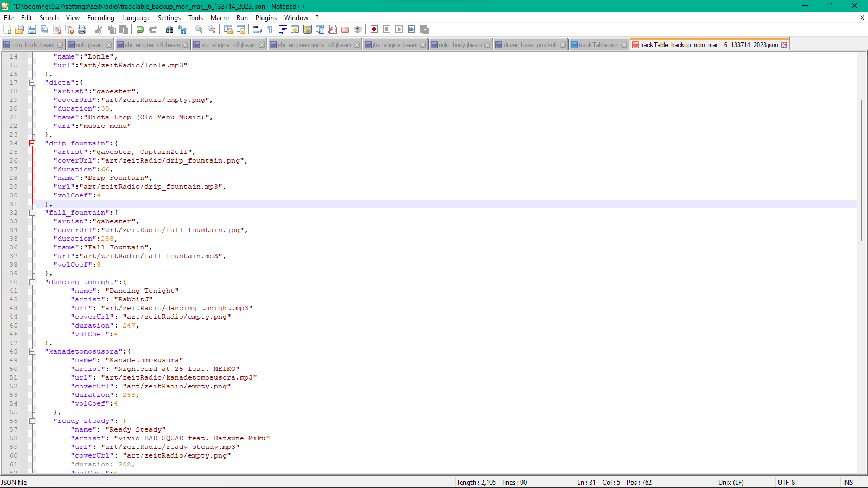Open the UTF-8 encoding status selector
This screenshot has height=488, width=868.
(786, 483)
